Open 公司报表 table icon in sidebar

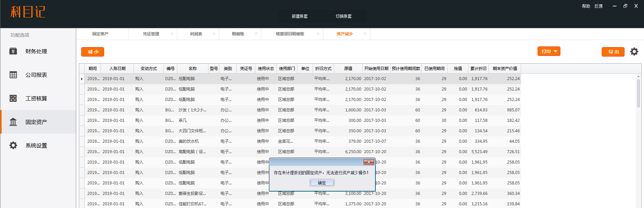click(x=13, y=75)
